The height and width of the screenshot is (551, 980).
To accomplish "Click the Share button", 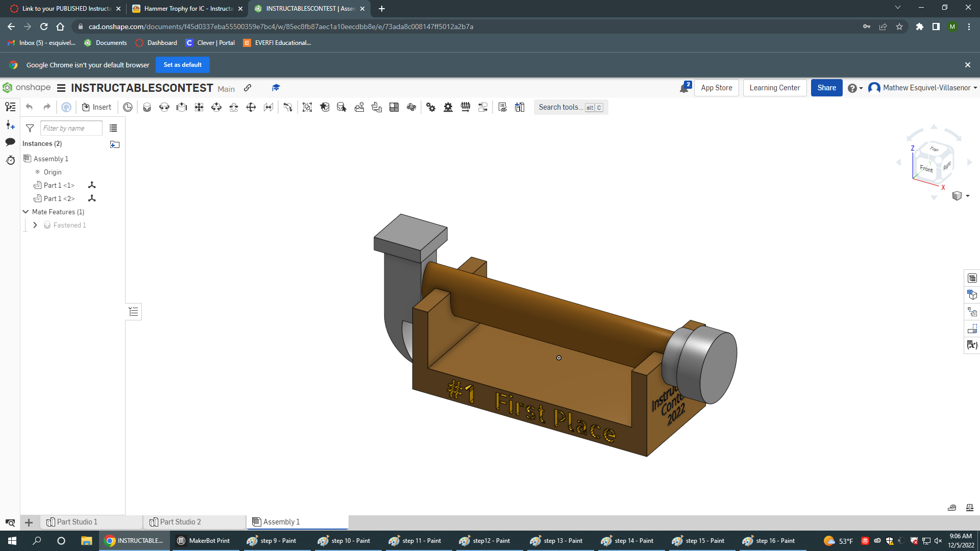I will click(826, 88).
